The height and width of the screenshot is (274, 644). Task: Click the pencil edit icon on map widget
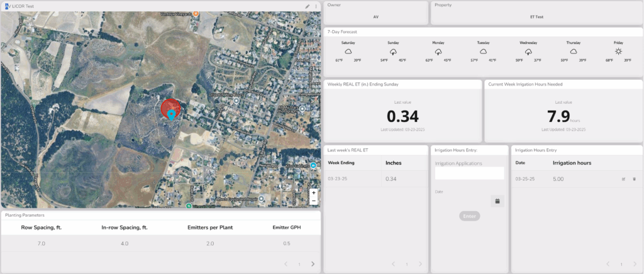tap(308, 6)
